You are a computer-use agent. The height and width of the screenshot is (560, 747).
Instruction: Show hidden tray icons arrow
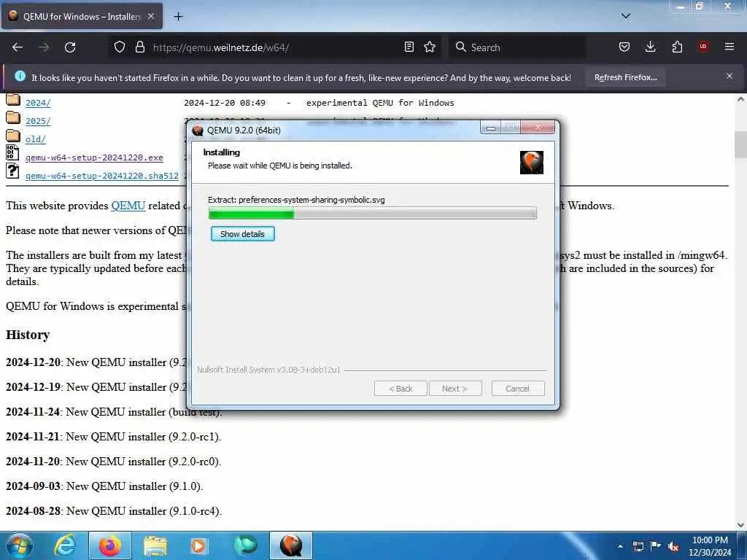click(x=620, y=546)
